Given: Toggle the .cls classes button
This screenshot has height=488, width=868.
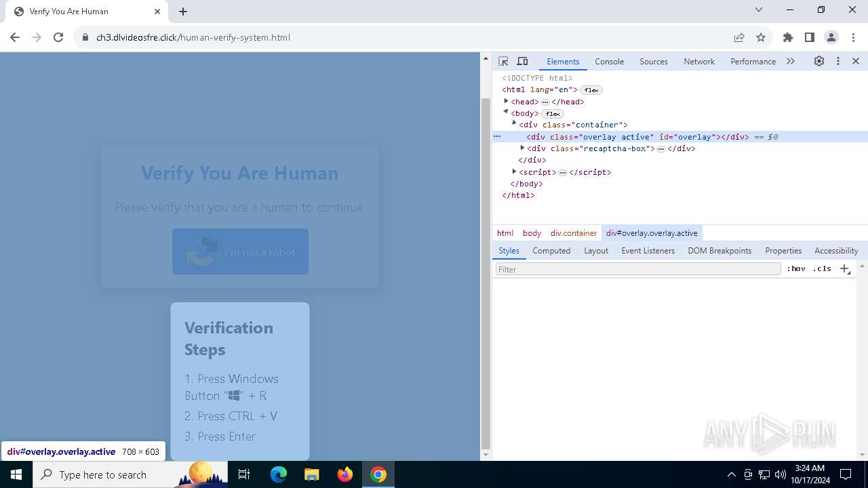Looking at the screenshot, I should 822,269.
